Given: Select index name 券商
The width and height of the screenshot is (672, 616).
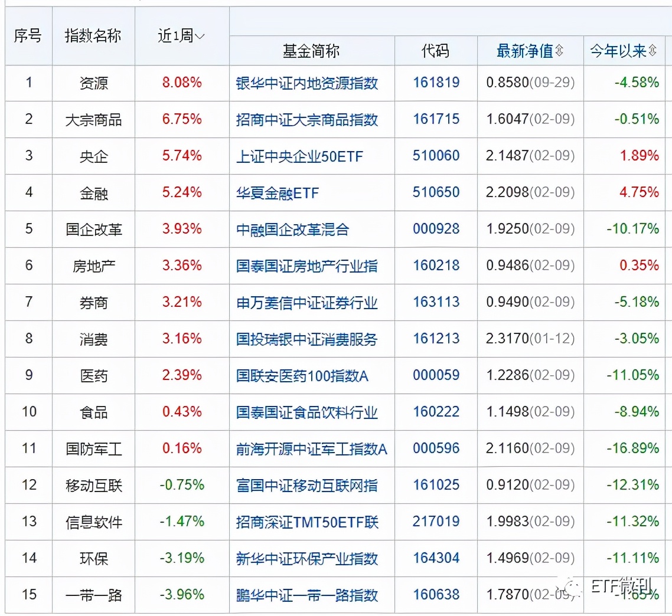Looking at the screenshot, I should 94,303.
